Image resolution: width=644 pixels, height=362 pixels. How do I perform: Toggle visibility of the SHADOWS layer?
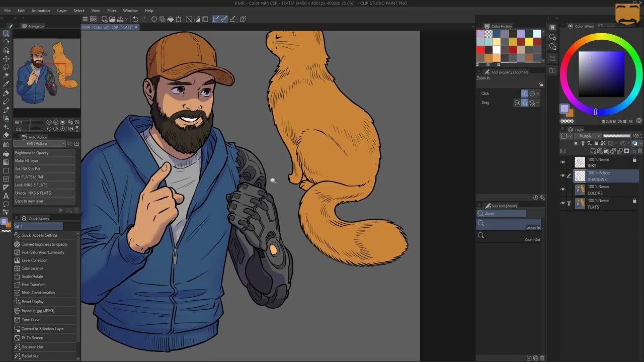click(562, 175)
